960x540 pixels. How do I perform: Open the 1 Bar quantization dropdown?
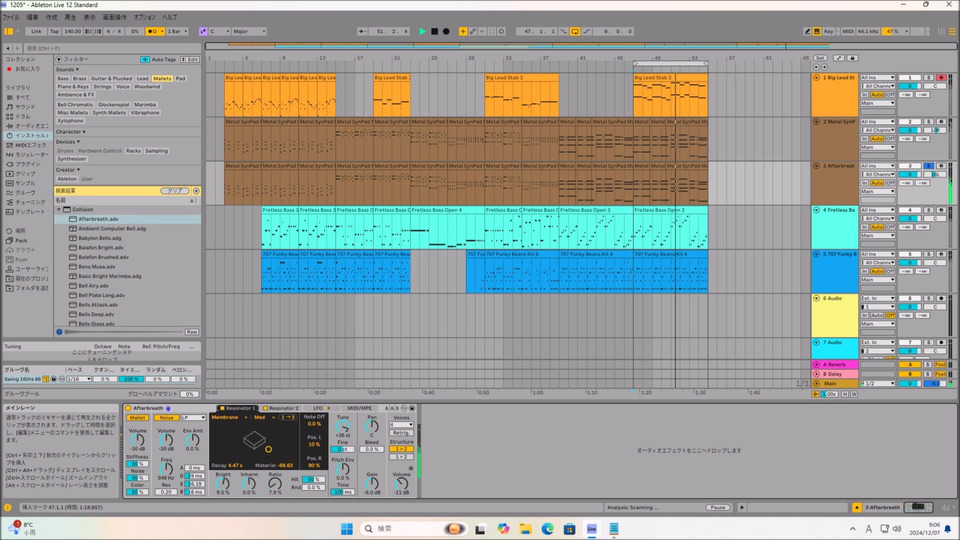coord(178,31)
